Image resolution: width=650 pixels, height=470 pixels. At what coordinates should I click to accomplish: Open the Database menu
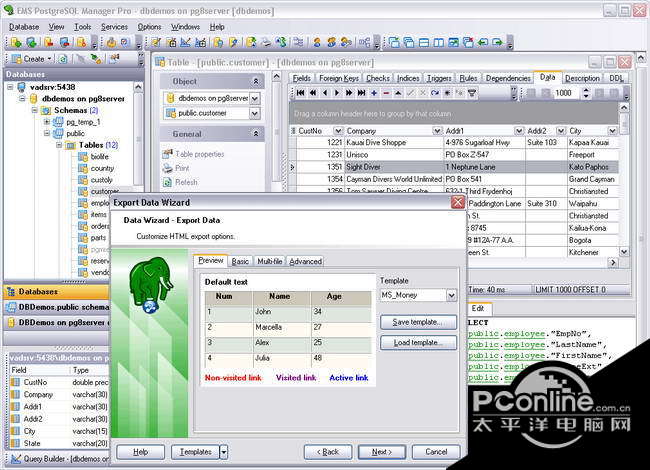[24, 27]
